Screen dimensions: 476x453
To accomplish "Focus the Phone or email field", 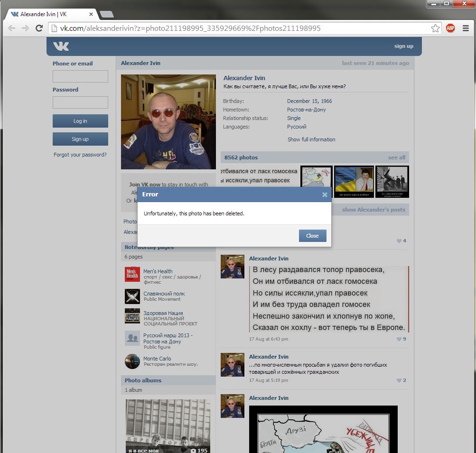I will (x=80, y=76).
